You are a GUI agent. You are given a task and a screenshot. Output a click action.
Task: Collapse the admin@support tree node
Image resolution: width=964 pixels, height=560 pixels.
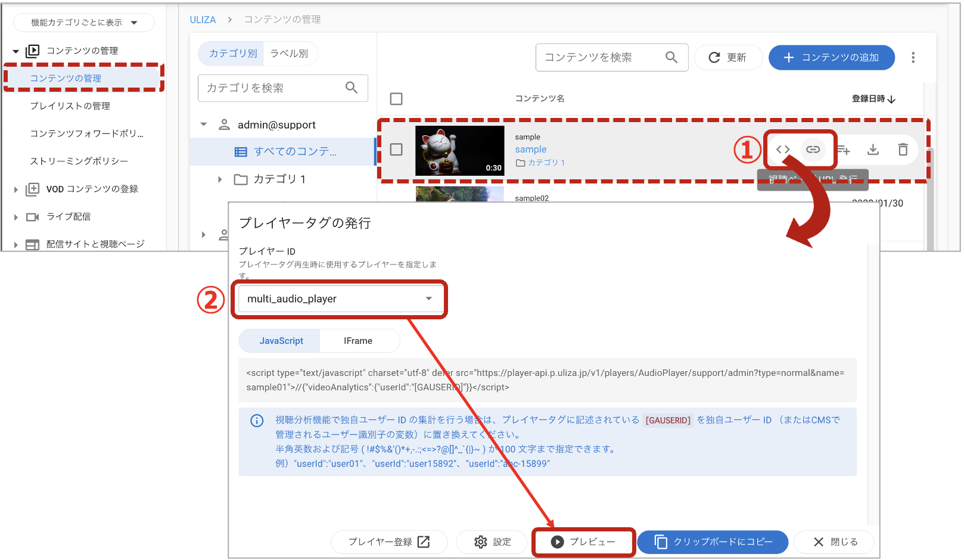coord(204,125)
